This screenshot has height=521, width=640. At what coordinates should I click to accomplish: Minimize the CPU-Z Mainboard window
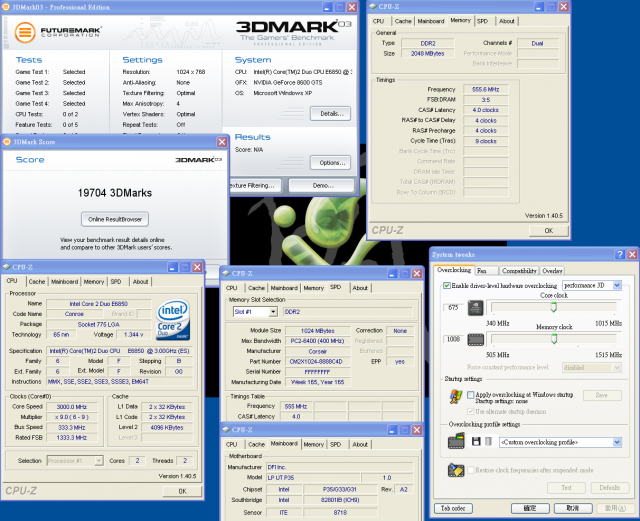point(392,430)
